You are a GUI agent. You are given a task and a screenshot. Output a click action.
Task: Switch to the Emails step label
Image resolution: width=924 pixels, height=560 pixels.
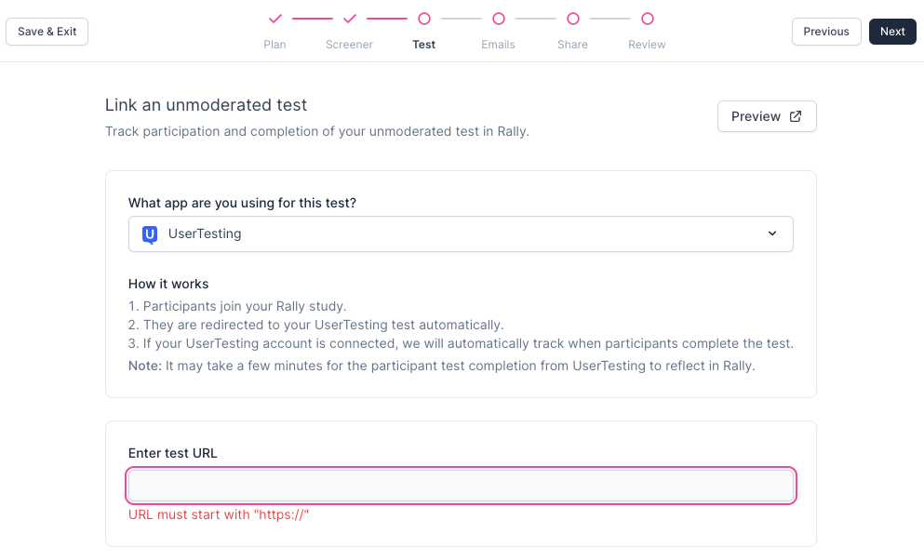498,45
